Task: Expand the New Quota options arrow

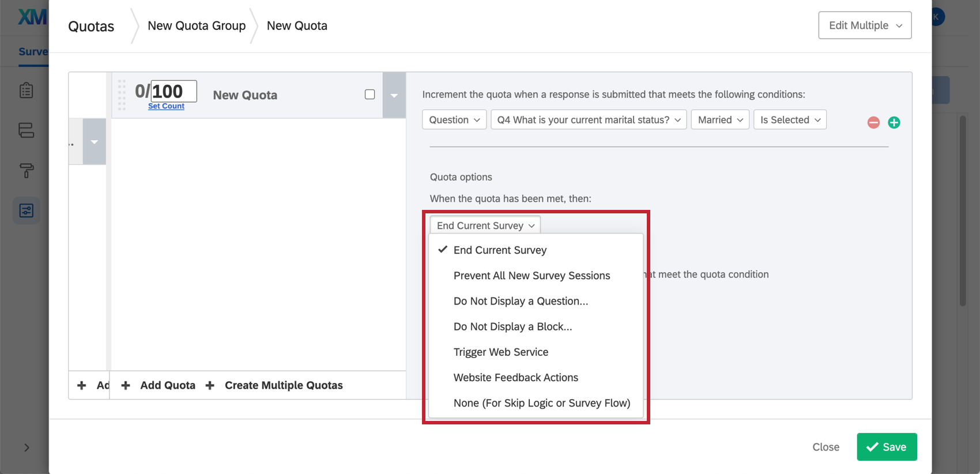Action: [x=394, y=96]
